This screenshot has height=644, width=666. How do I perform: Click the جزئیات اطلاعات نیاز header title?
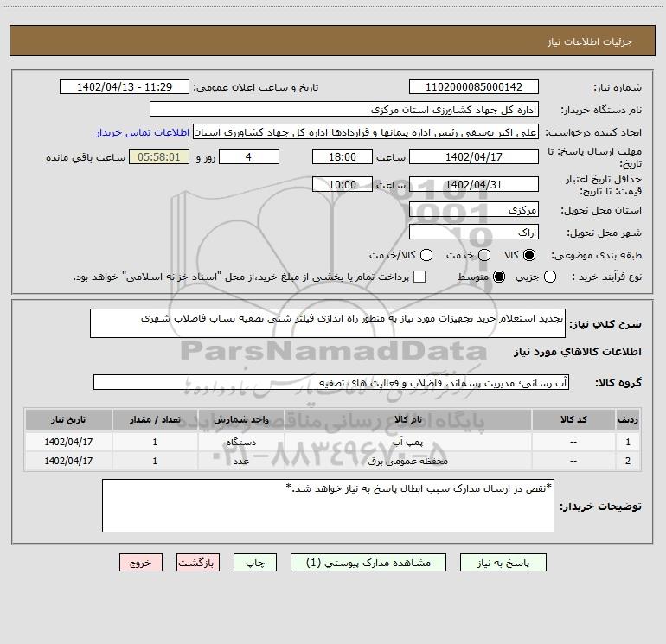click(x=589, y=41)
